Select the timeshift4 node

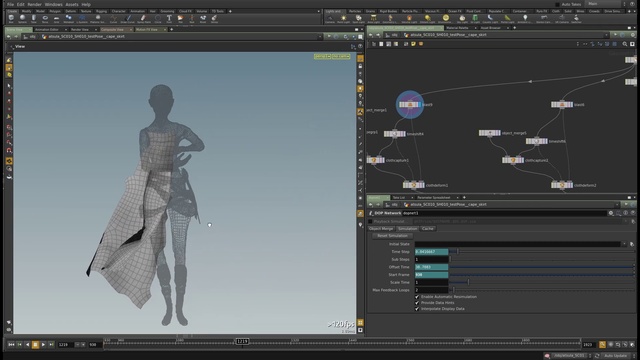395,133
